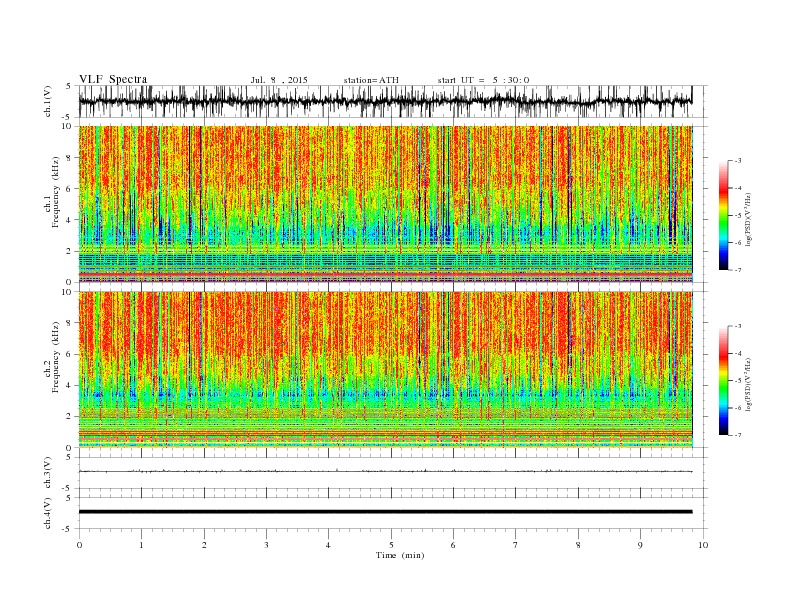
Task: Click the ch.2 "Frequency (kHz)" axis label
Action: coord(55,357)
